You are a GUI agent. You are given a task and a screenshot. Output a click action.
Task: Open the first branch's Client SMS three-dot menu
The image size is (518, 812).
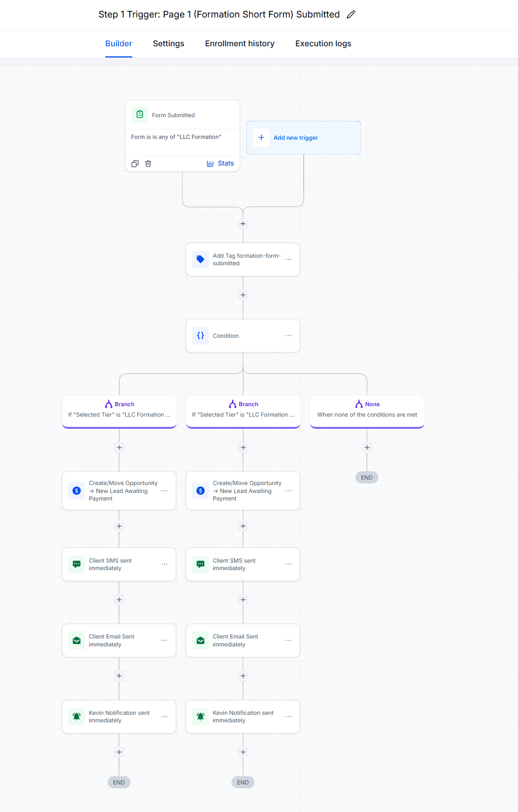coord(164,564)
